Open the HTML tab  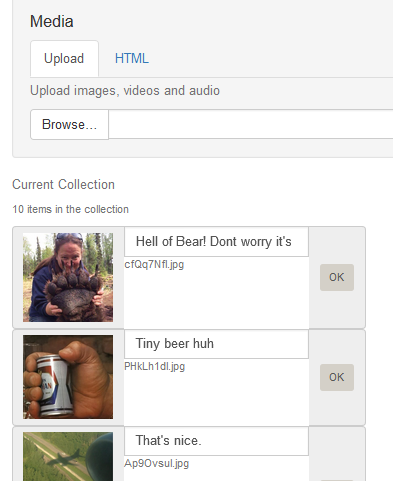(132, 59)
